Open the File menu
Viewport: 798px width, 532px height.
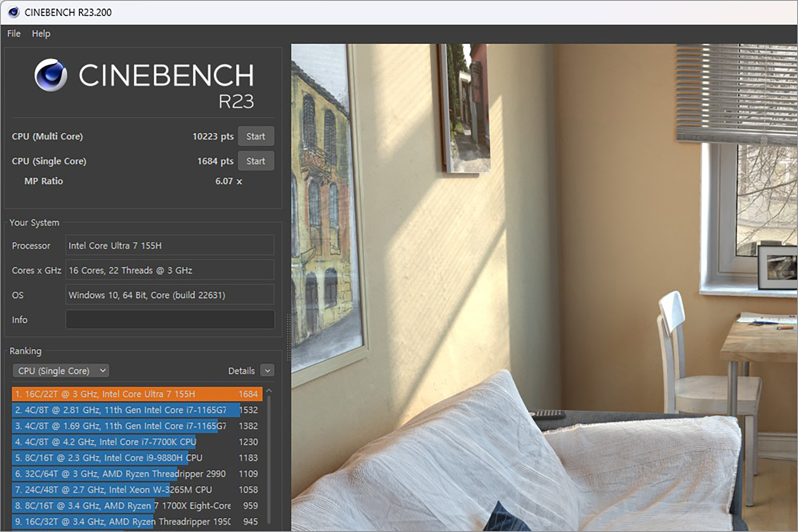(14, 33)
